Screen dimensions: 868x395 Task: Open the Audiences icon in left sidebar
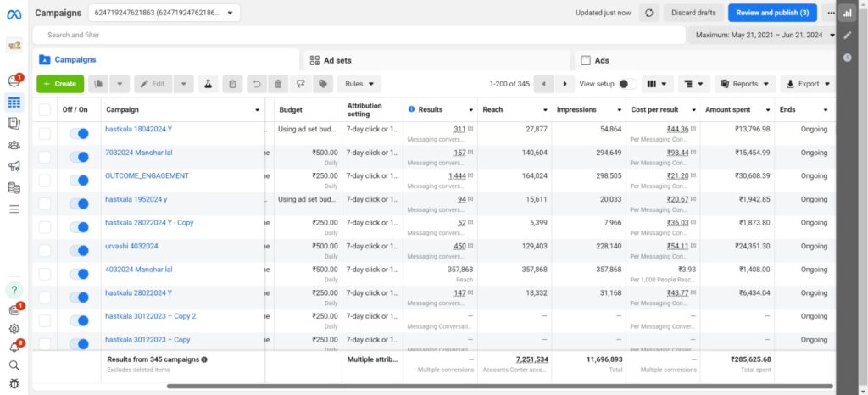tap(14, 144)
